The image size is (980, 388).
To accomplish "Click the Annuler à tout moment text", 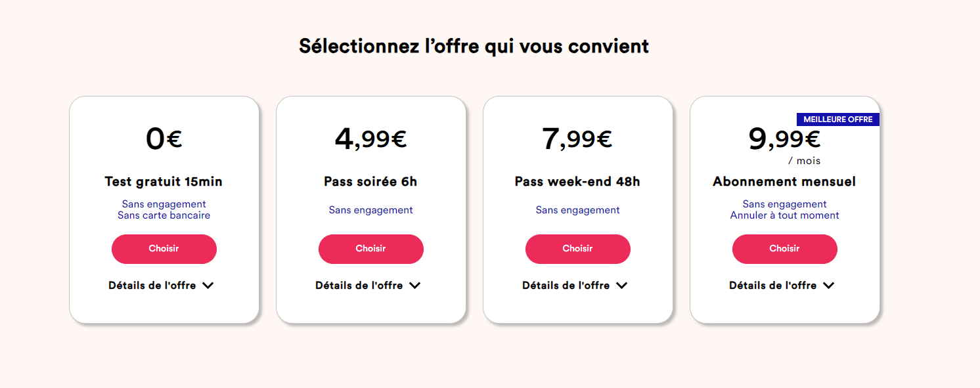I will tap(785, 215).
